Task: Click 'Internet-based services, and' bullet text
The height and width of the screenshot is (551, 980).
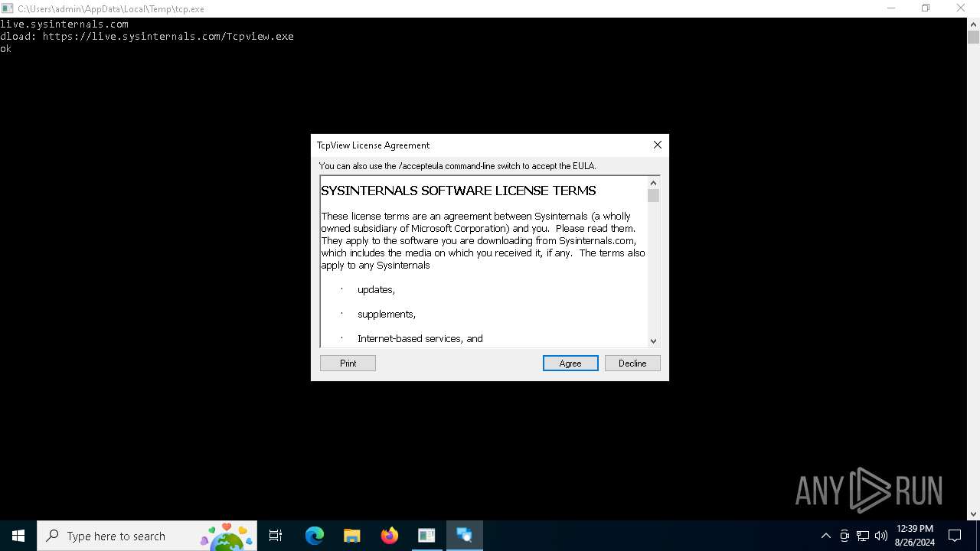Action: coord(420,338)
